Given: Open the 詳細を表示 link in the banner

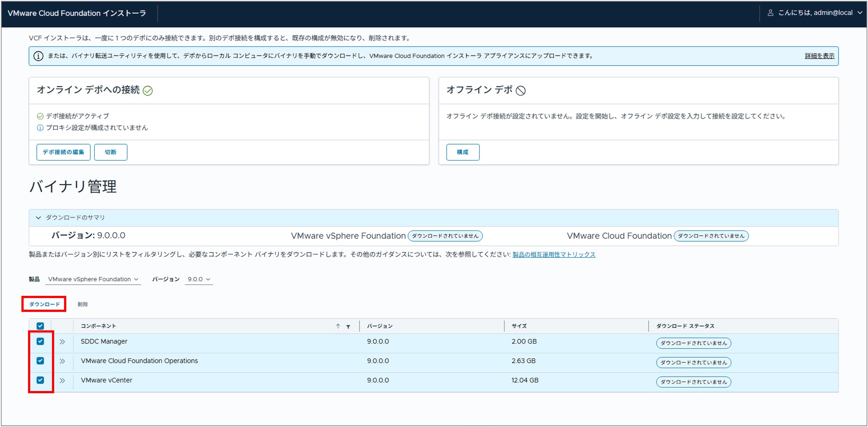Looking at the screenshot, I should pyautogui.click(x=819, y=56).
